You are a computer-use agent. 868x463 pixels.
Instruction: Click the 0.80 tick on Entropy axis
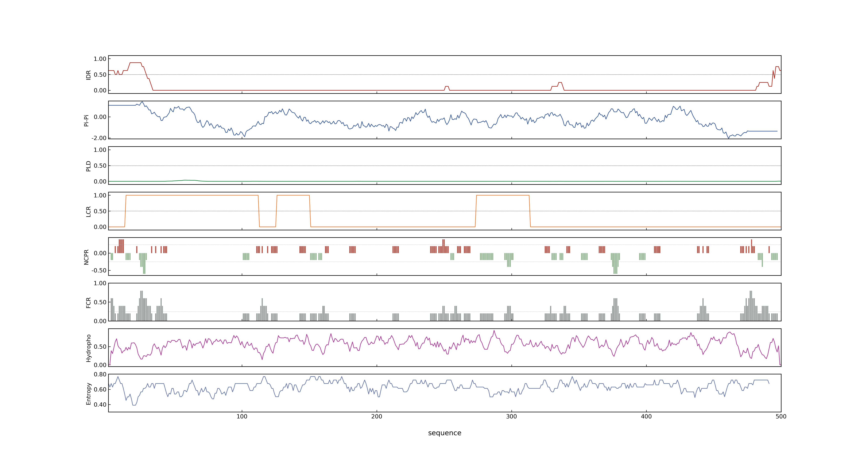click(100, 374)
